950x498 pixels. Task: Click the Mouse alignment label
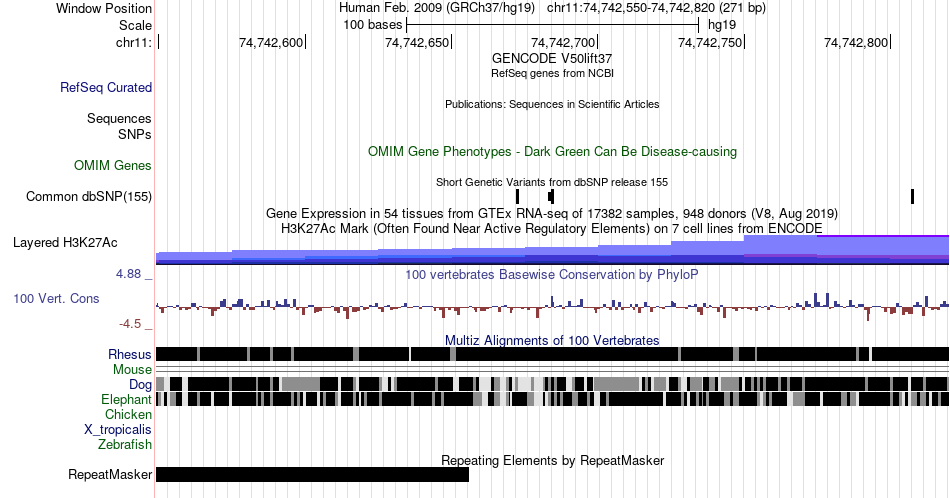point(132,370)
